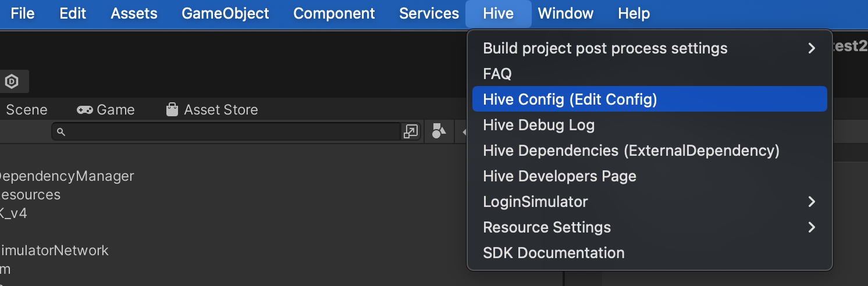Switch to the Asset Store tab
The image size is (868, 286).
click(220, 110)
